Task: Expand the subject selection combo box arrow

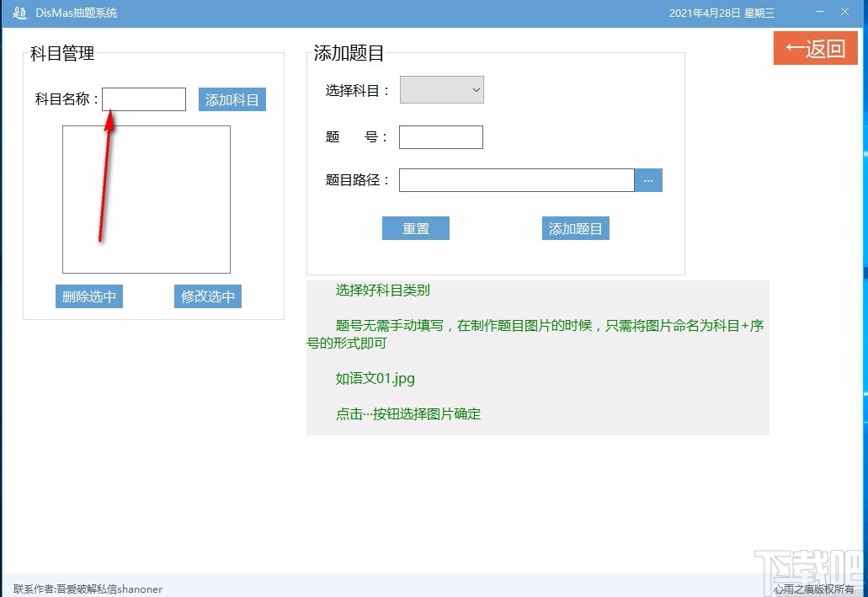Action: 476,89
